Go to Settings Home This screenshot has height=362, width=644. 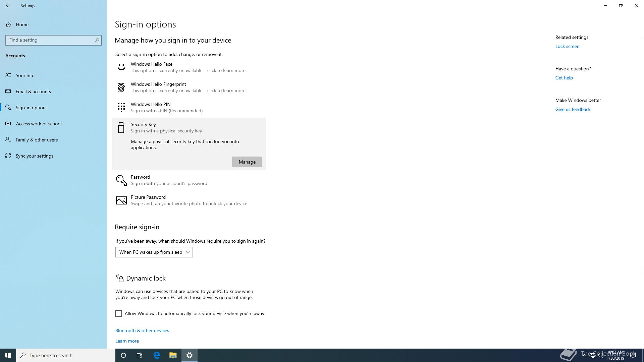click(x=54, y=24)
